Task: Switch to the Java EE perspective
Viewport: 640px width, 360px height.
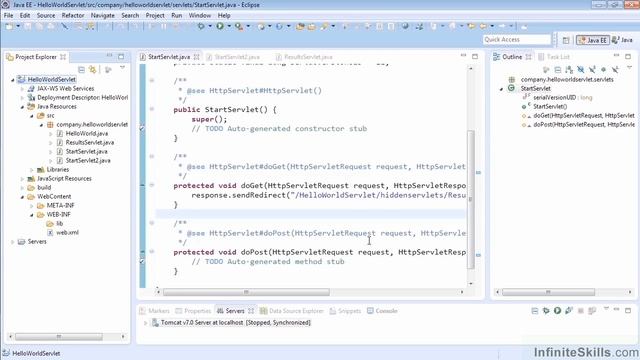Action: pyautogui.click(x=593, y=40)
